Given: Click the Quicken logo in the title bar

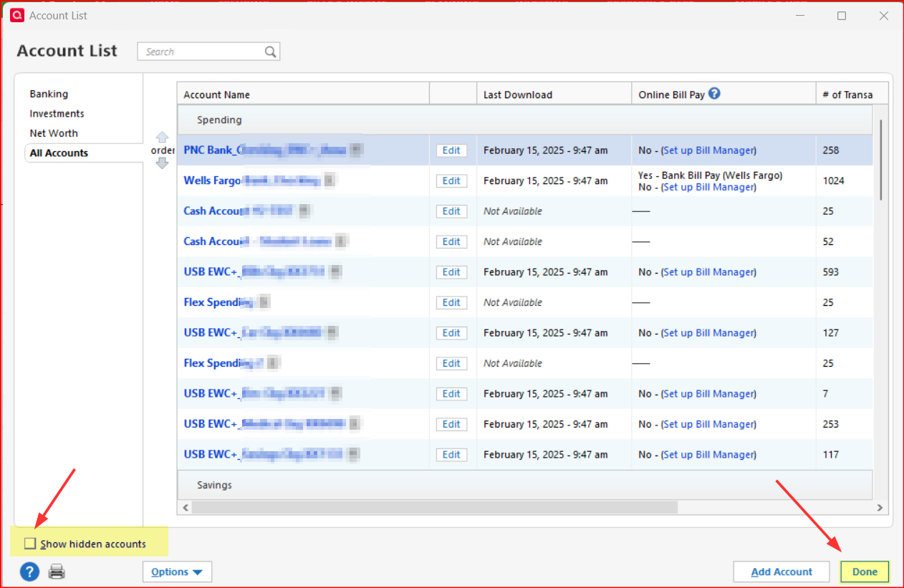Looking at the screenshot, I should click(x=16, y=15).
